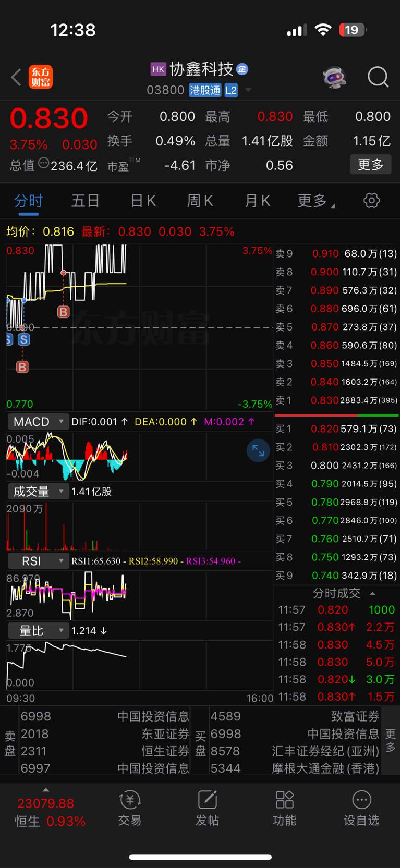Tap the 卖1 0.830 order row
Screen dimensions: 401x868
[336, 400]
